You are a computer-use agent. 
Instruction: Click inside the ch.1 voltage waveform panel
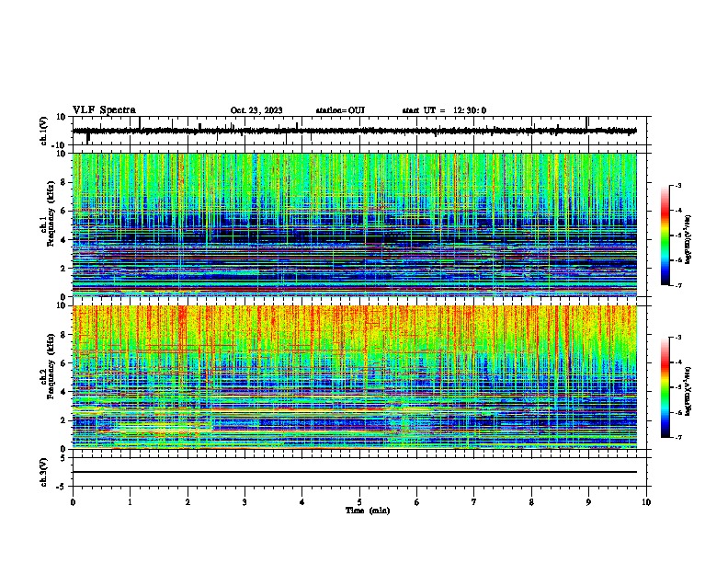click(x=361, y=131)
